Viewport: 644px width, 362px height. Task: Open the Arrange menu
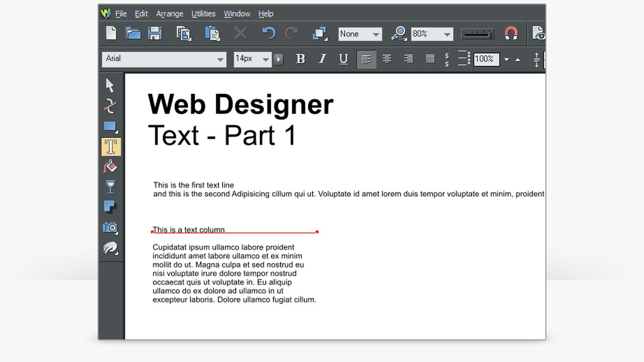pyautogui.click(x=170, y=14)
